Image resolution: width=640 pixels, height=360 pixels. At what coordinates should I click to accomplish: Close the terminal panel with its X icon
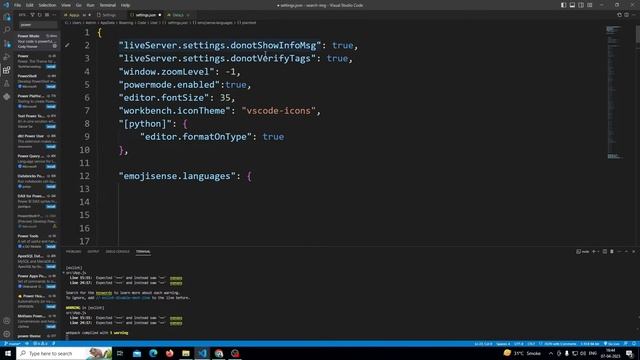pos(633,251)
